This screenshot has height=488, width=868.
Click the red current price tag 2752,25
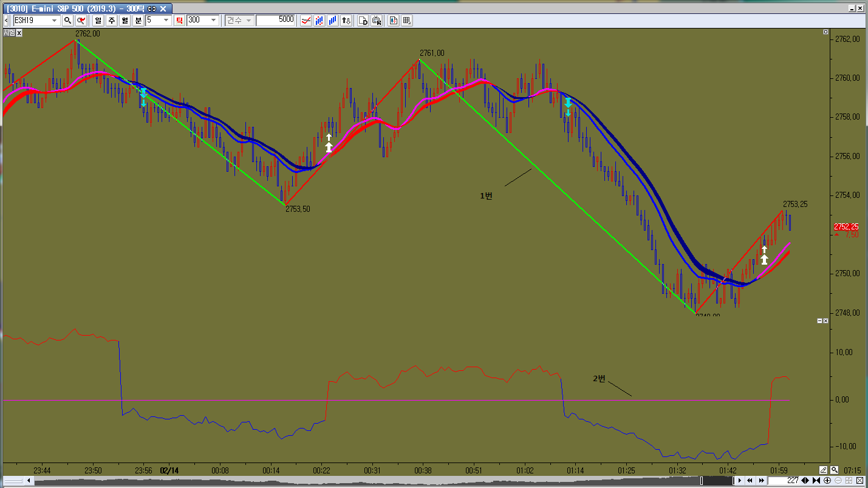pyautogui.click(x=846, y=226)
